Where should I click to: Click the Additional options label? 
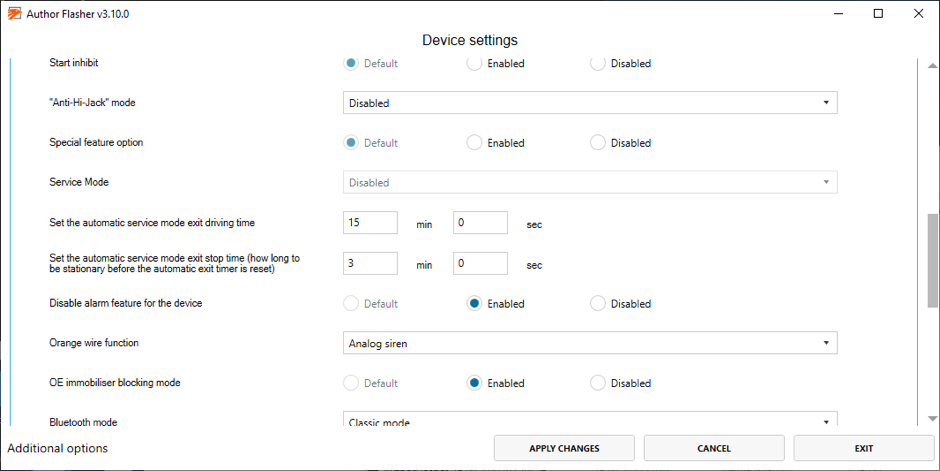(x=58, y=448)
